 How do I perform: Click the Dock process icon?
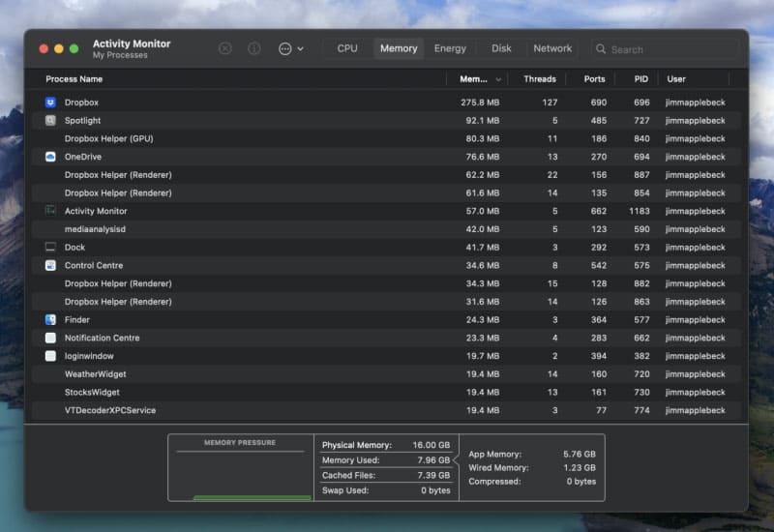(x=50, y=247)
